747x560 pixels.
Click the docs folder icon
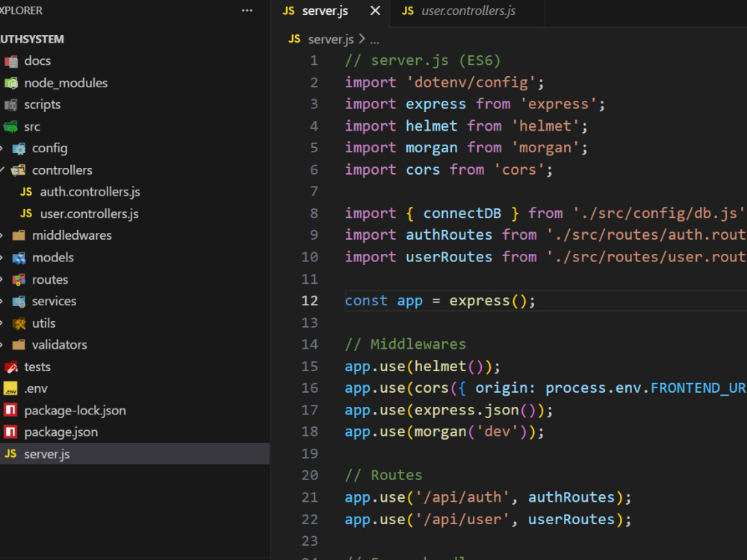click(x=11, y=61)
